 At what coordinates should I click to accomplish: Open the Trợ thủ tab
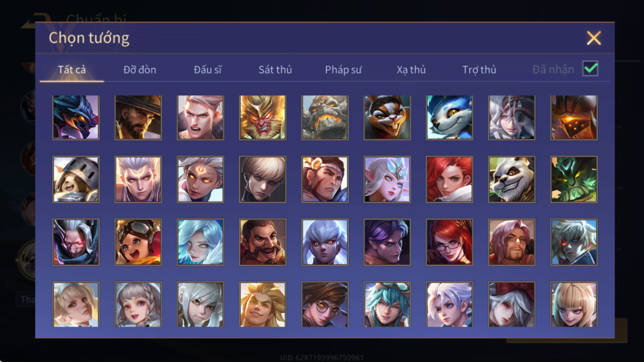(479, 70)
